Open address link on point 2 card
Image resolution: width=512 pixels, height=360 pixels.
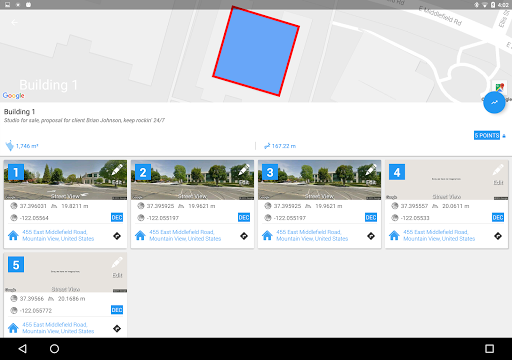point(185,235)
